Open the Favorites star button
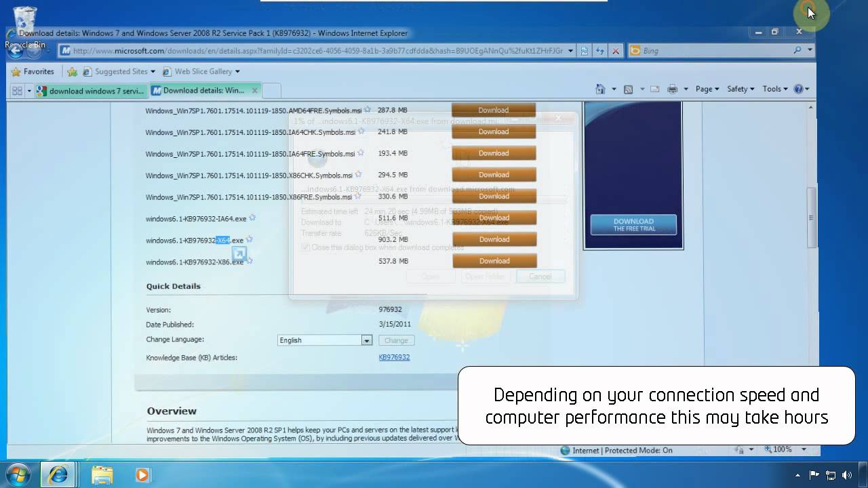This screenshot has height=488, width=868. click(x=33, y=71)
